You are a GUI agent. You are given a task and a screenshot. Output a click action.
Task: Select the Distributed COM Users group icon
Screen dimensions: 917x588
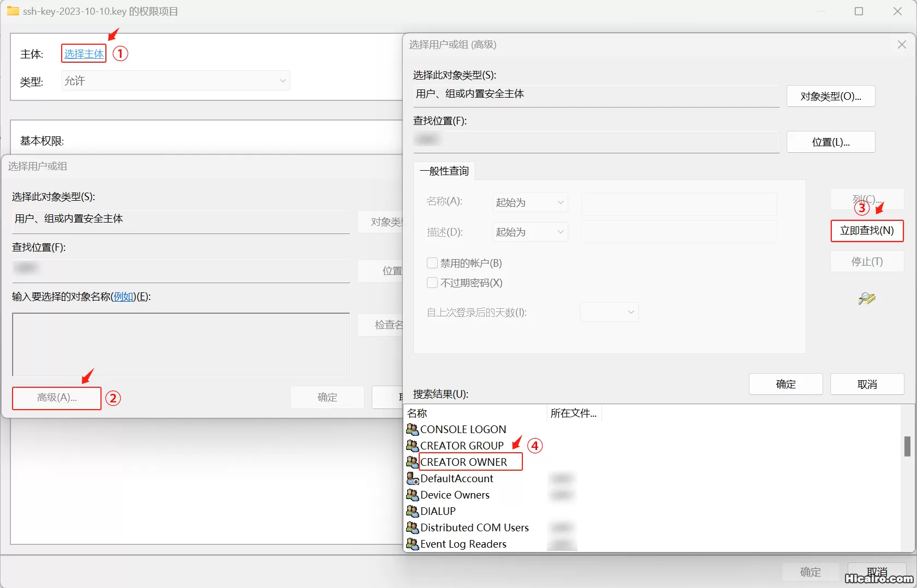tap(413, 527)
